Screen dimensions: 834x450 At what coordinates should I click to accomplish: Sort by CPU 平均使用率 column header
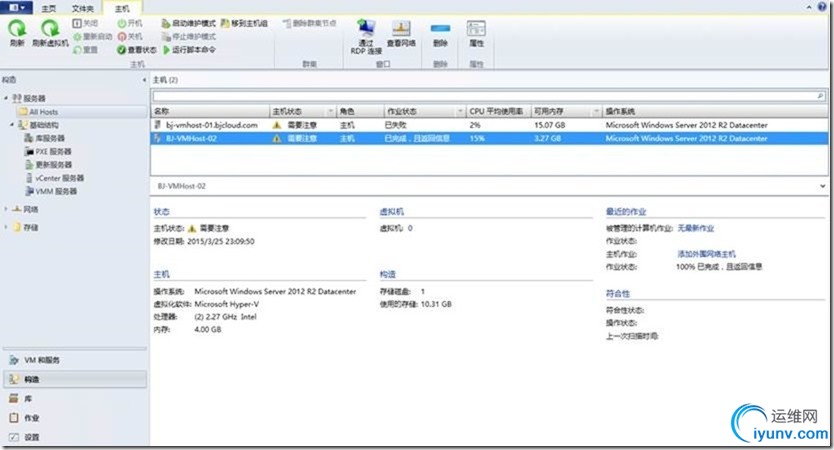coord(498,111)
